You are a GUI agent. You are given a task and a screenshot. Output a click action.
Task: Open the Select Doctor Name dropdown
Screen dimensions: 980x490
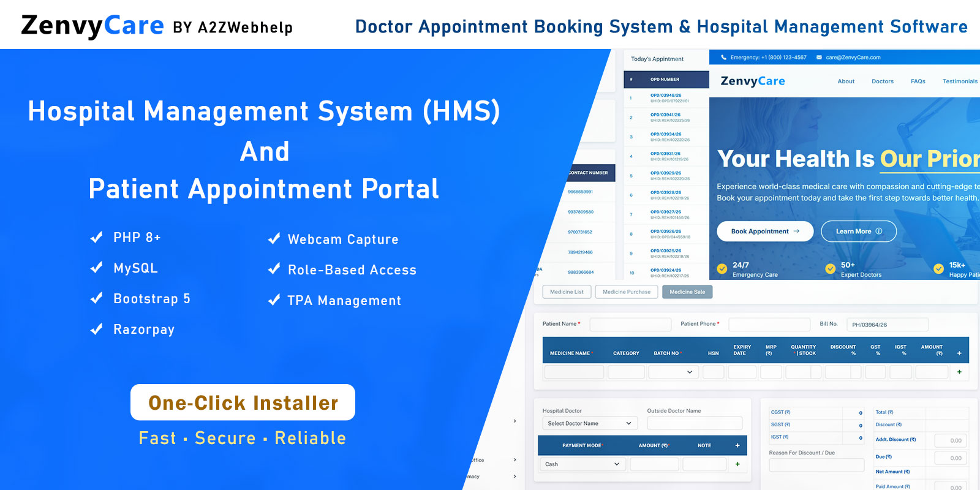pyautogui.click(x=590, y=423)
